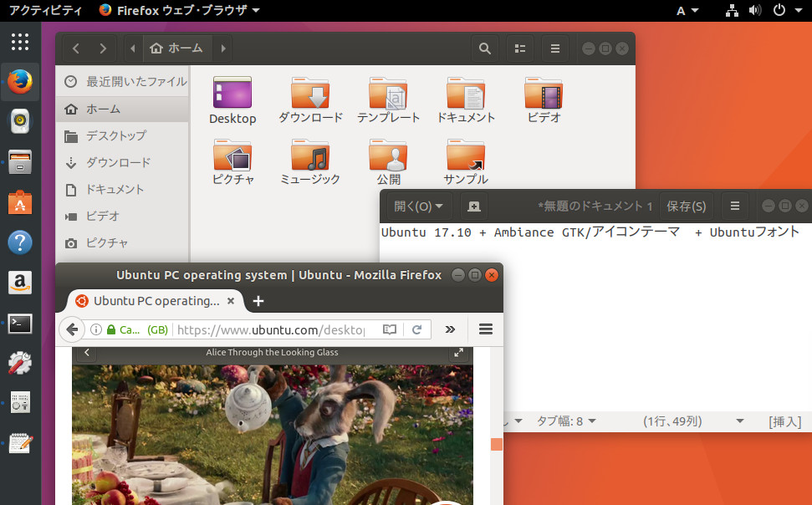Open the gedit hamburger menu
This screenshot has width=812, height=505.
click(734, 206)
